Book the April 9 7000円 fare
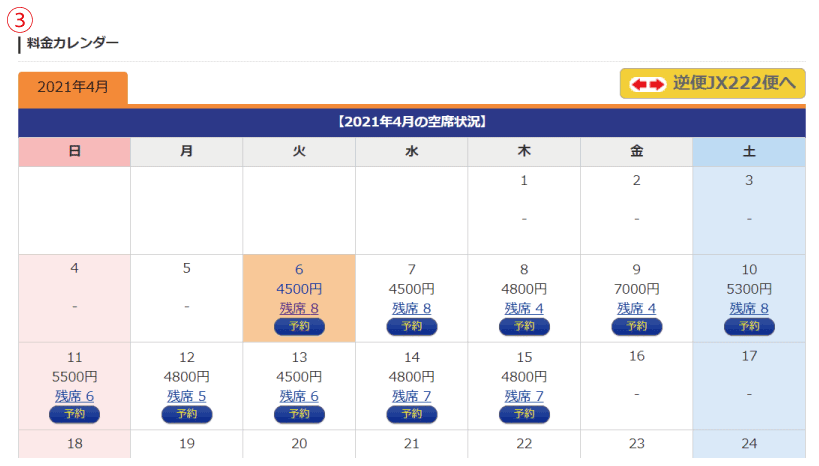819x466 pixels. click(x=637, y=327)
